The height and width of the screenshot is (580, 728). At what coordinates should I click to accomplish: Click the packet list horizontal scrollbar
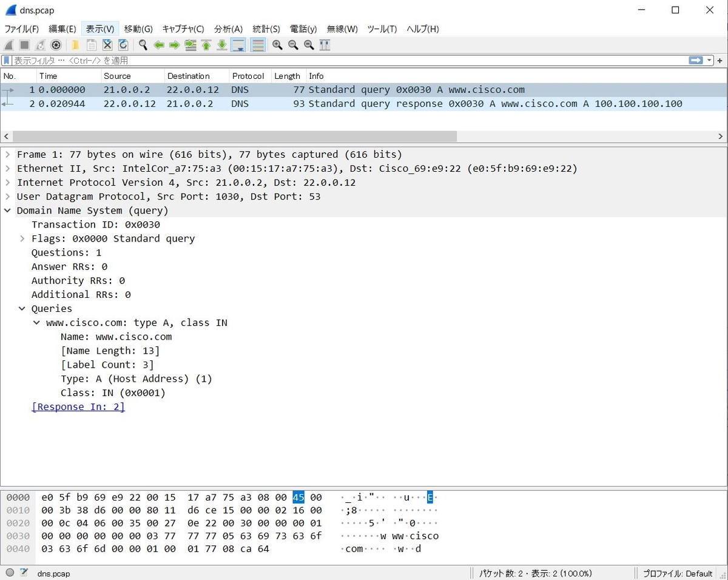coord(235,137)
